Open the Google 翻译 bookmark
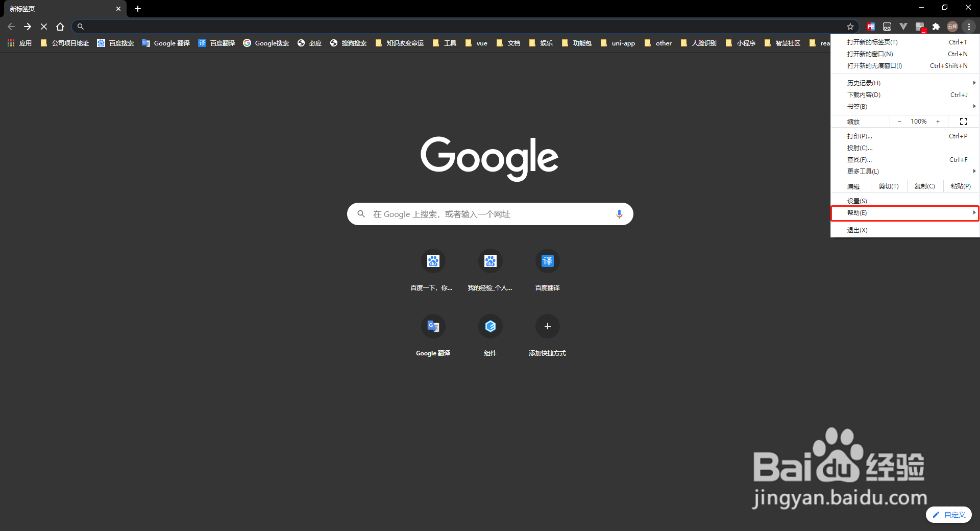 (x=166, y=43)
